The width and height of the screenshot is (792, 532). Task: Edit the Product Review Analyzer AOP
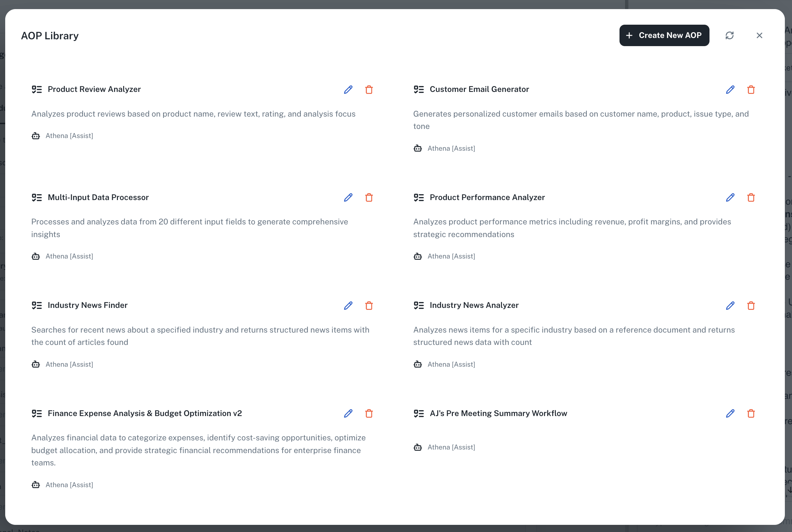(x=348, y=90)
